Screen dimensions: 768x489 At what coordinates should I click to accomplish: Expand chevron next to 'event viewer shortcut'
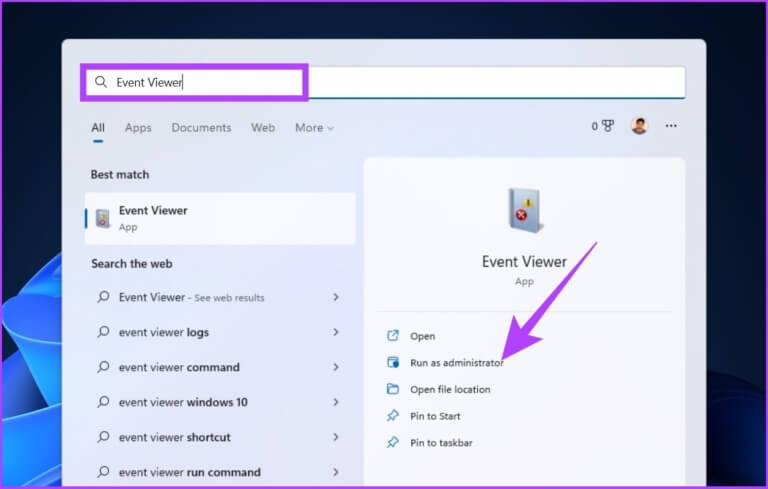tap(336, 437)
